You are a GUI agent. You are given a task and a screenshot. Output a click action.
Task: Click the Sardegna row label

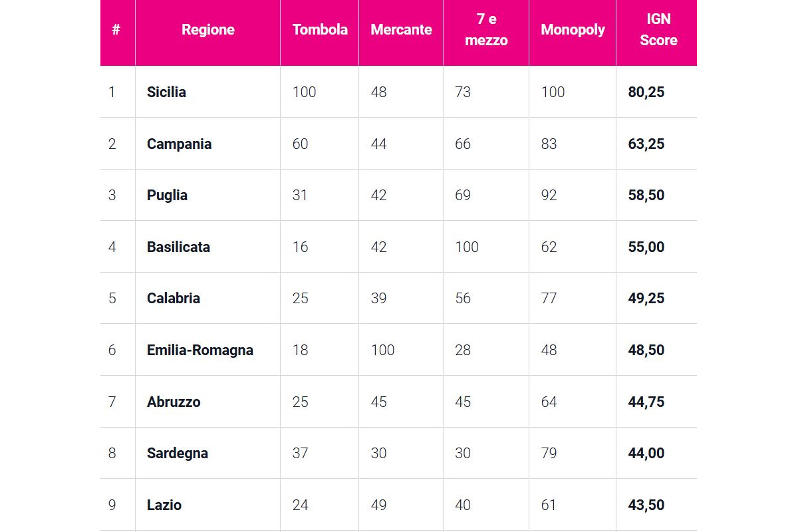177,454
